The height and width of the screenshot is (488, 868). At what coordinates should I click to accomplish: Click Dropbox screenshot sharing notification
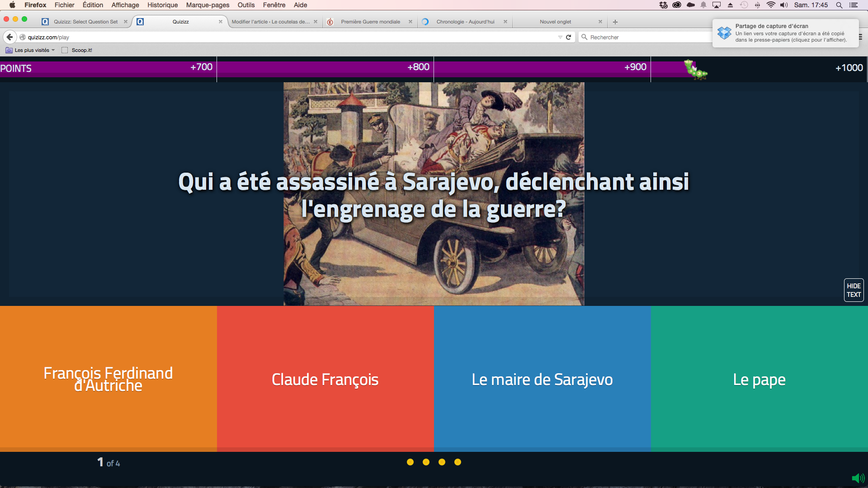point(785,33)
